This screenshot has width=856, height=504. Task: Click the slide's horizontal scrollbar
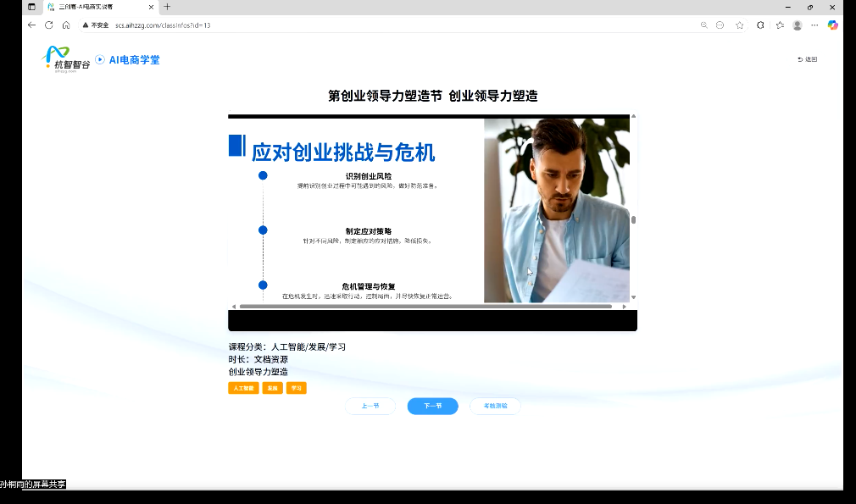424,306
